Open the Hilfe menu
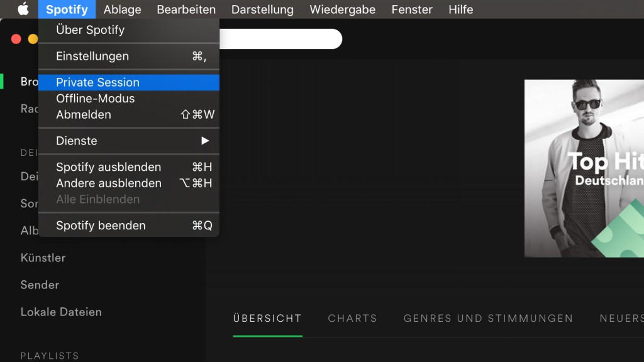 pyautogui.click(x=460, y=9)
